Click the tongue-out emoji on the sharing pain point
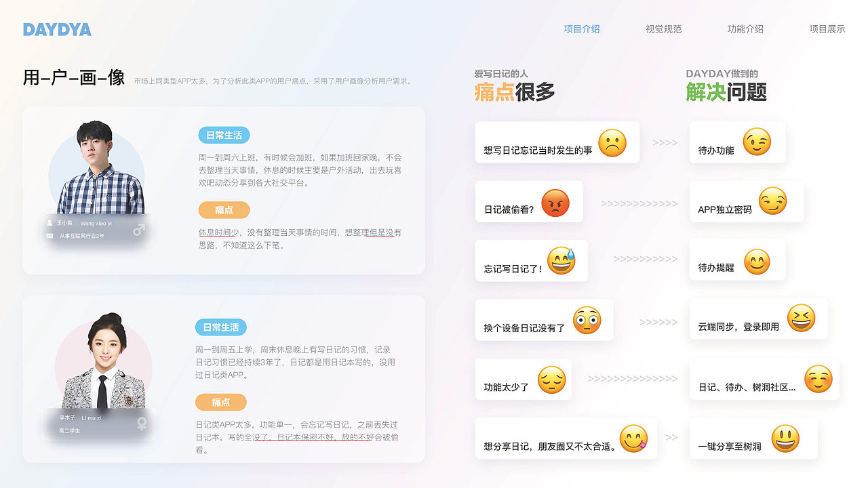868x488 pixels. (x=635, y=436)
